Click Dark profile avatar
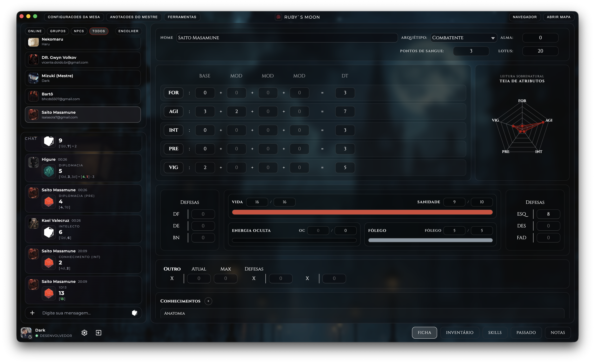This screenshot has height=364, width=595. pyautogui.click(x=26, y=333)
